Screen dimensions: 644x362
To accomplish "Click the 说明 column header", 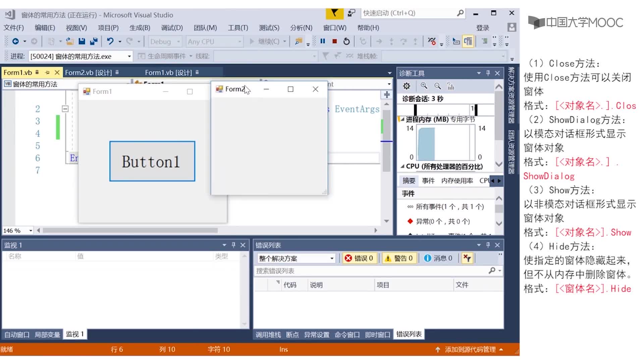I will pyautogui.click(x=340, y=285).
